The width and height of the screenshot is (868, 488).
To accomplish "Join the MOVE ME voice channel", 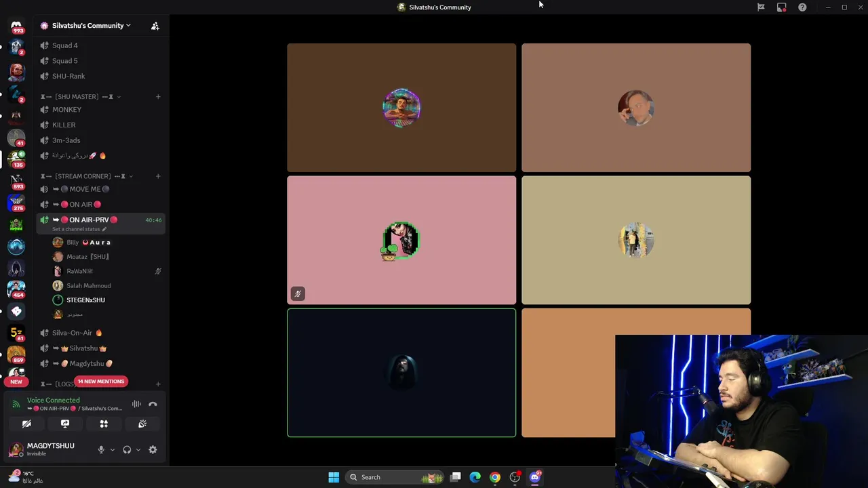I will coord(100,189).
